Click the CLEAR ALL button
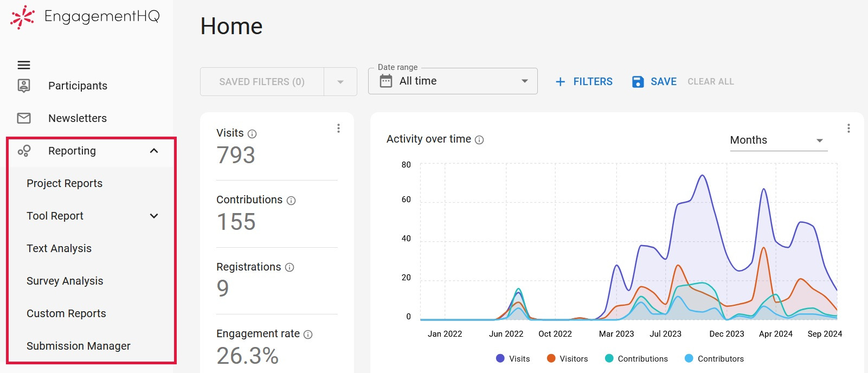Viewport: 868px width, 373px height. tap(711, 82)
